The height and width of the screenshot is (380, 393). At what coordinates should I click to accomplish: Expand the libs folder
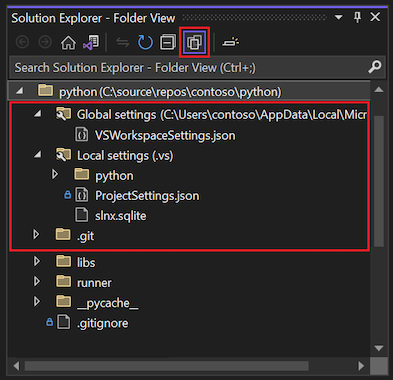tap(37, 261)
